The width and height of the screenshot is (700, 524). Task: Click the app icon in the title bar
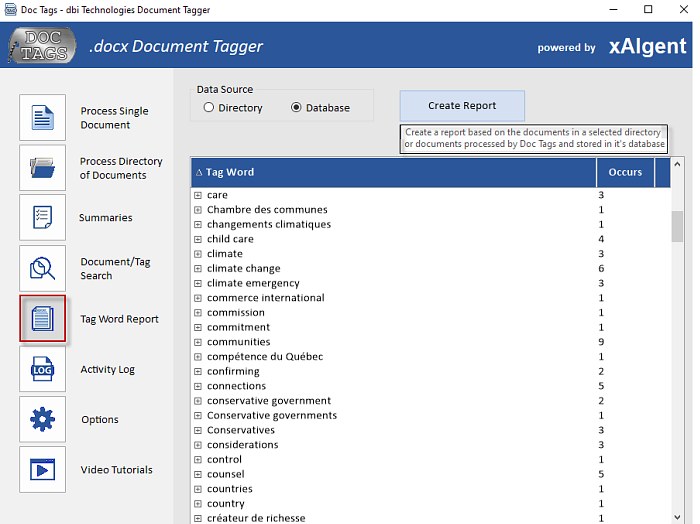(x=10, y=9)
